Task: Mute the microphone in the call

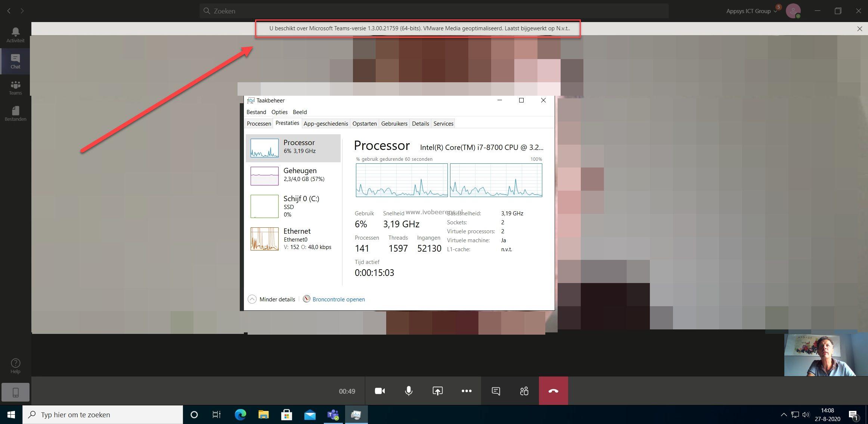Action: tap(409, 391)
